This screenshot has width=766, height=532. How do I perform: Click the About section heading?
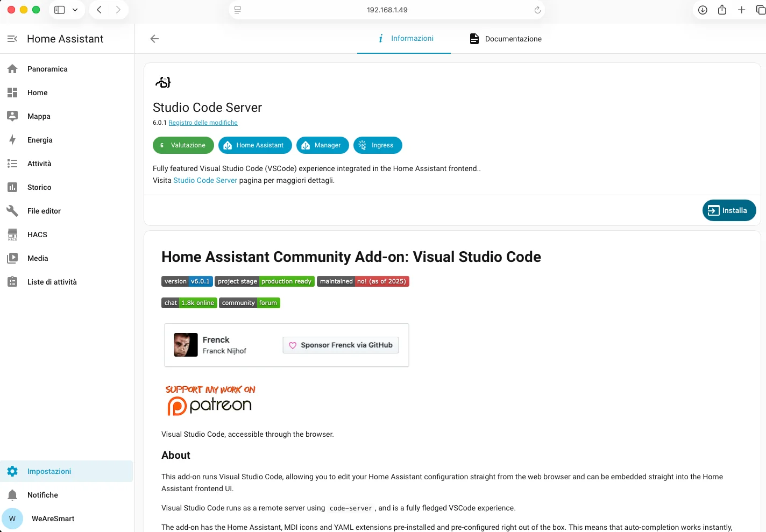click(x=176, y=455)
